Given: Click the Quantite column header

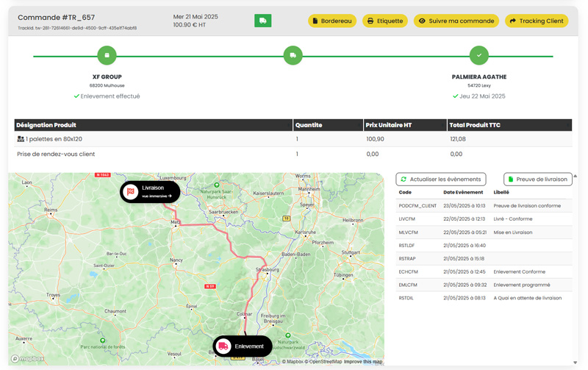Looking at the screenshot, I should pos(328,125).
